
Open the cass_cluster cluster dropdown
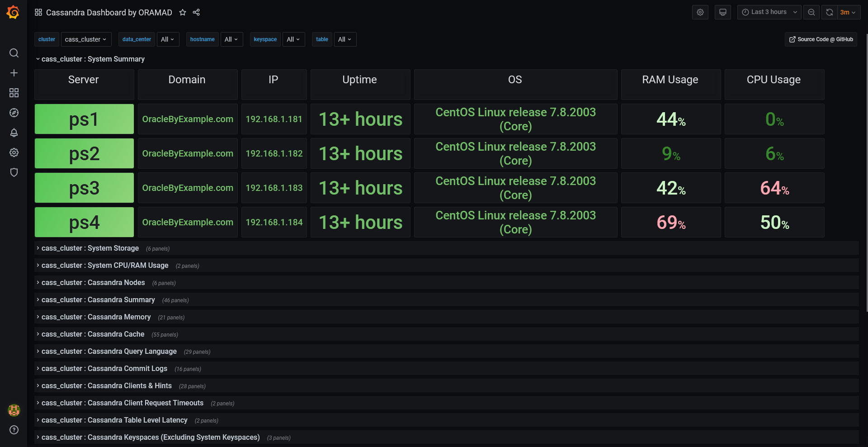click(x=86, y=39)
